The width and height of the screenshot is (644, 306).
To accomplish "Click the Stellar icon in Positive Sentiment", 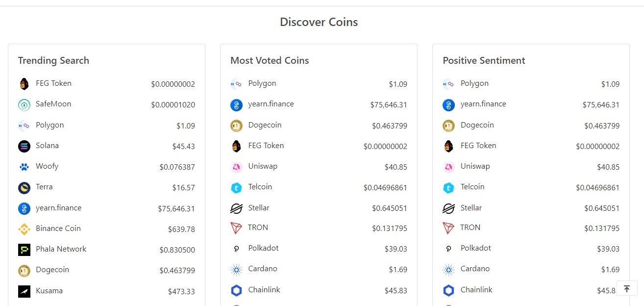I will coord(448,208).
